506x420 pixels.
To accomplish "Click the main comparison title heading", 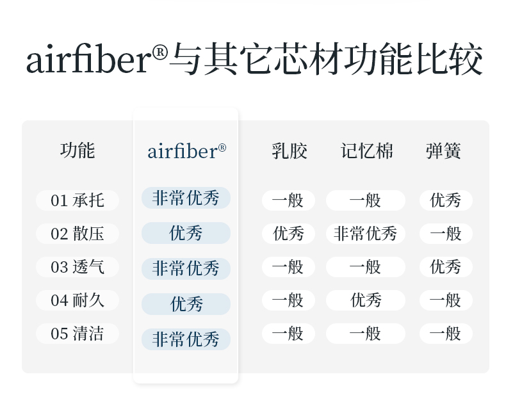I will coord(254,60).
